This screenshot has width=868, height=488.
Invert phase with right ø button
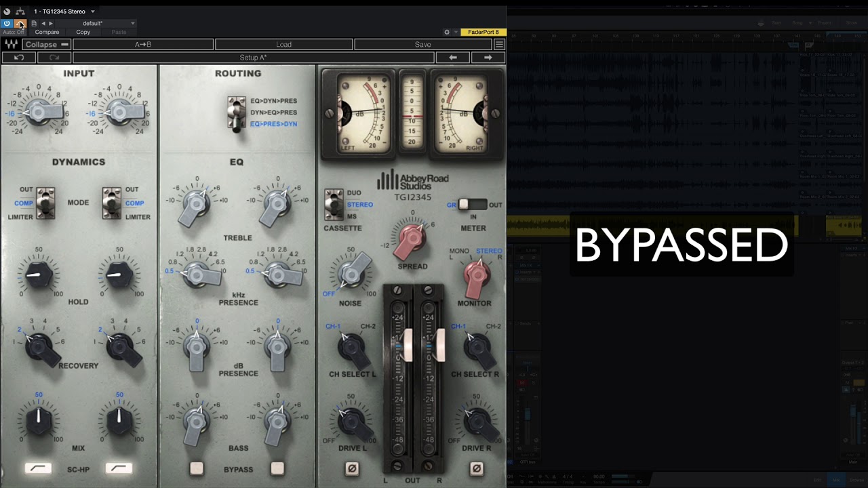(476, 468)
